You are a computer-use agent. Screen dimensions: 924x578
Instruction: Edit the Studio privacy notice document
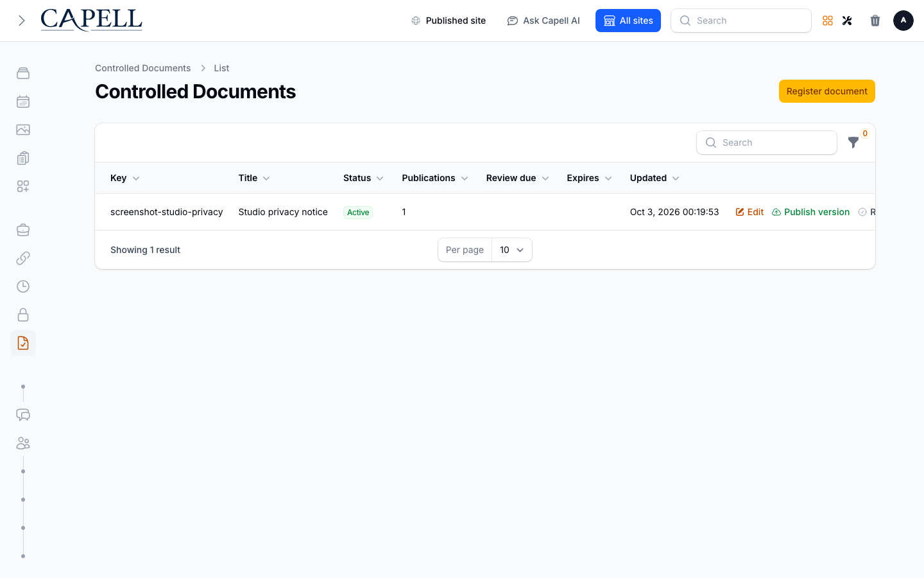click(x=749, y=212)
